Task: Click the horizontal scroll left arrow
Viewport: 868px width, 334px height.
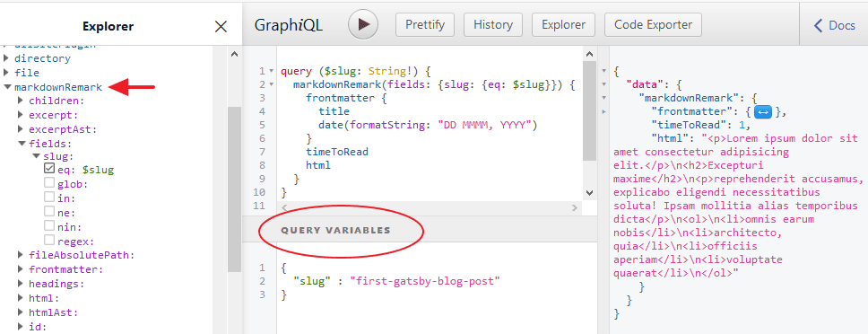Action: 285,207
